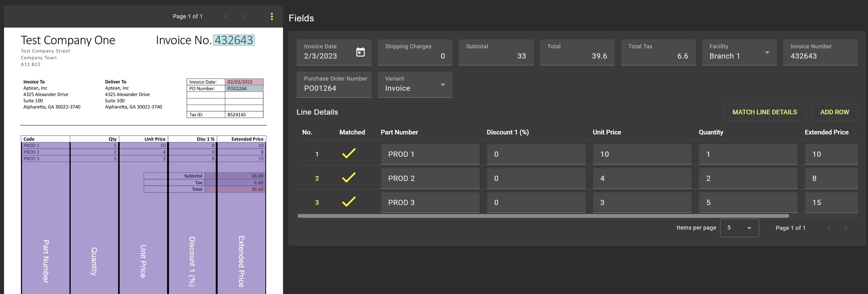Click the ADD ROW button
Screen dimensions: 868x294
coord(834,112)
